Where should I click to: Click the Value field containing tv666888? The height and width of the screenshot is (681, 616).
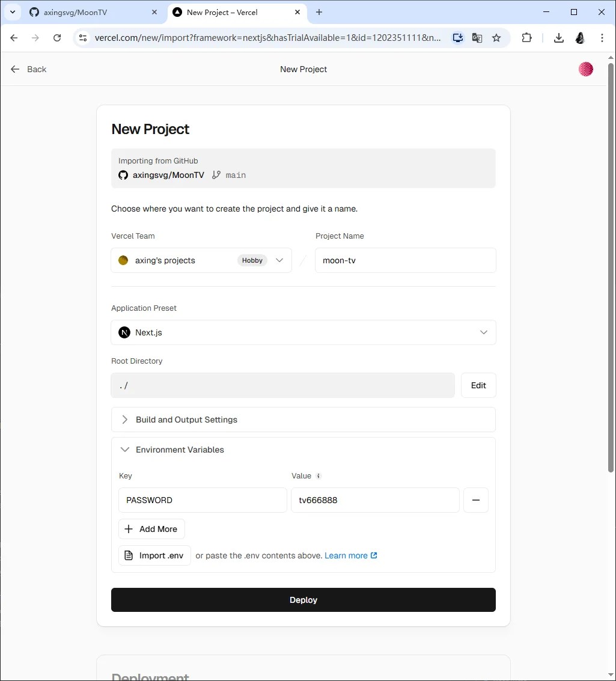pyautogui.click(x=375, y=500)
